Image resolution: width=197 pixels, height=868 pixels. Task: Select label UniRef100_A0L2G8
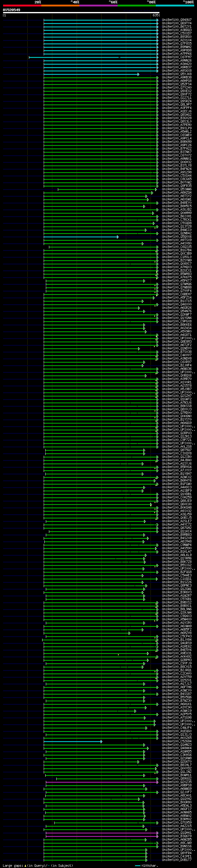177,447
